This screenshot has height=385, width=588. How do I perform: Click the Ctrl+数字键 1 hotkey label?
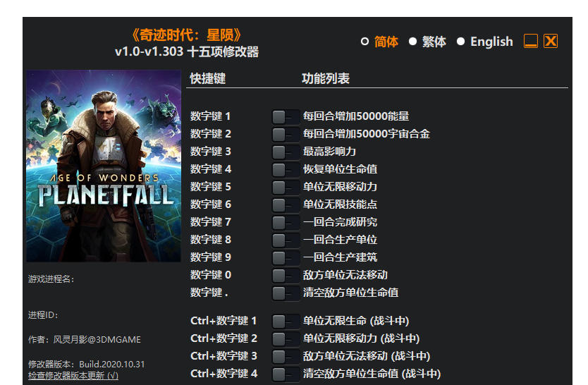point(223,321)
